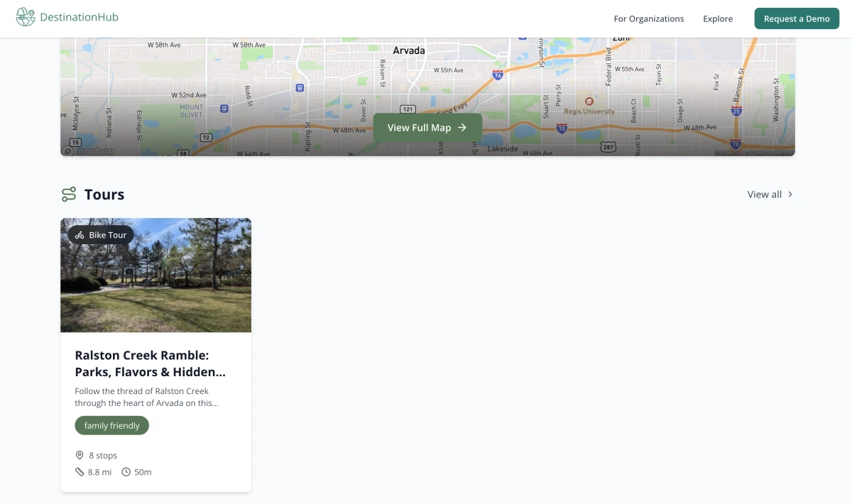852x504 pixels.
Task: Click the tour description starting 'Follow the thread'
Action: (x=147, y=397)
